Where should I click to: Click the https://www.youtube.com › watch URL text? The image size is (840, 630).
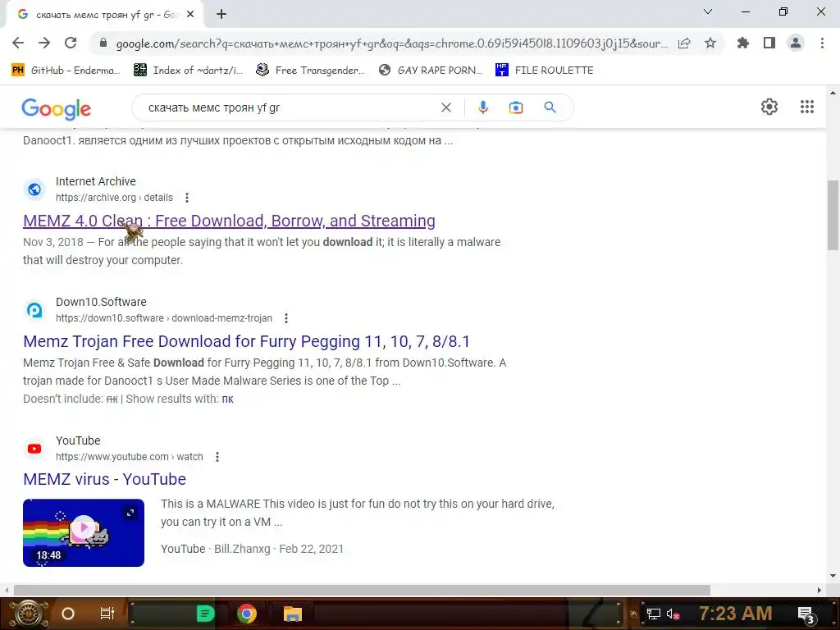pyautogui.click(x=129, y=457)
